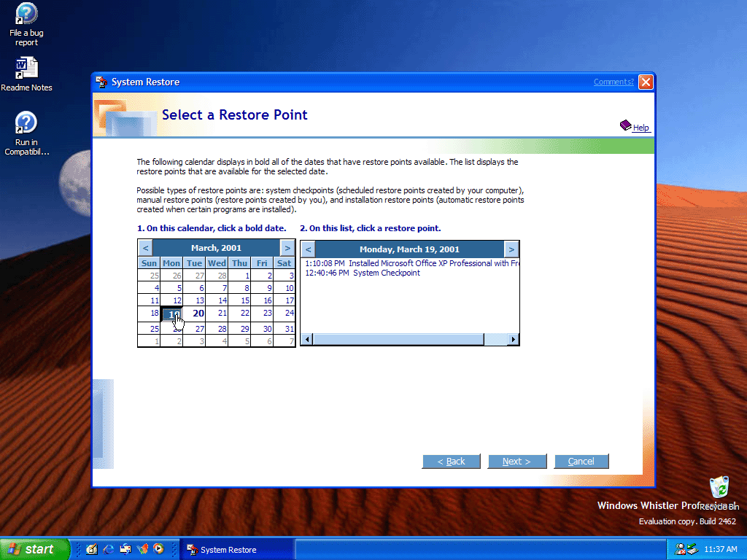This screenshot has width=747, height=560.
Task: Click date 21 on the calendar
Action: pyautogui.click(x=217, y=314)
